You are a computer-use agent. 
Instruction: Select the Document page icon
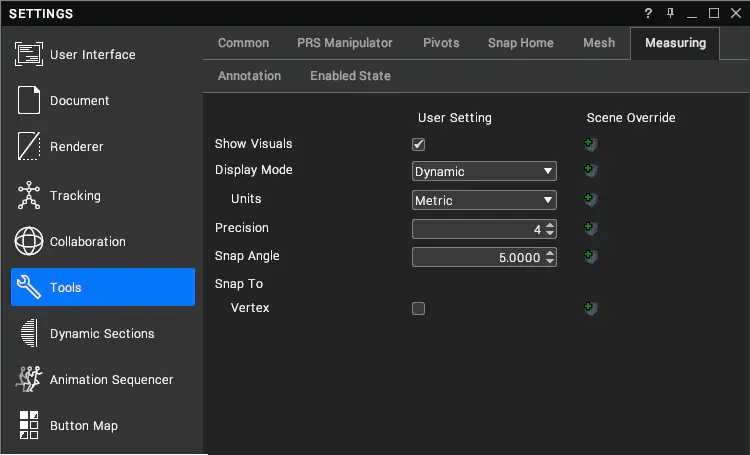29,100
